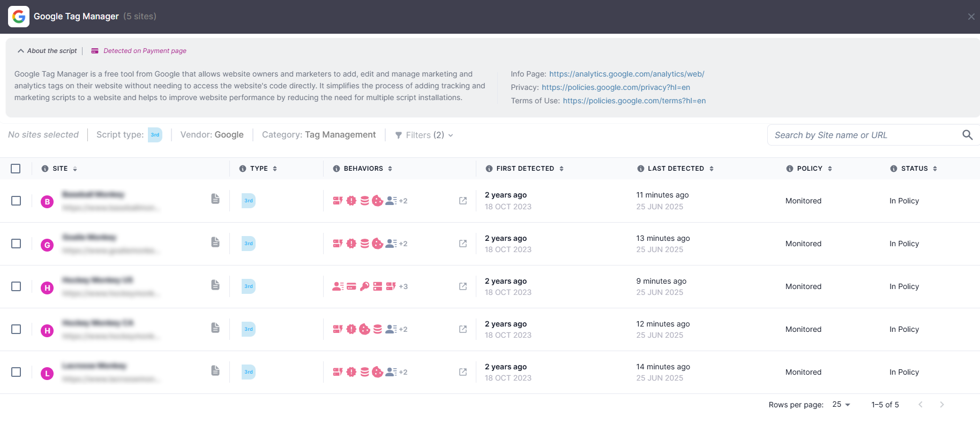Screen dimensions: 980x425
Task: Click the SITE column info icon
Action: [45, 169]
